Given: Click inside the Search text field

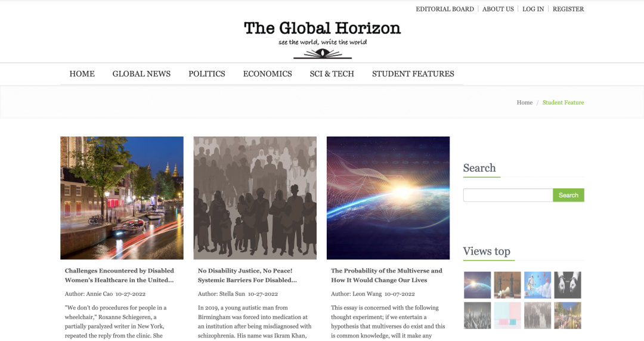Looking at the screenshot, I should click(x=508, y=195).
